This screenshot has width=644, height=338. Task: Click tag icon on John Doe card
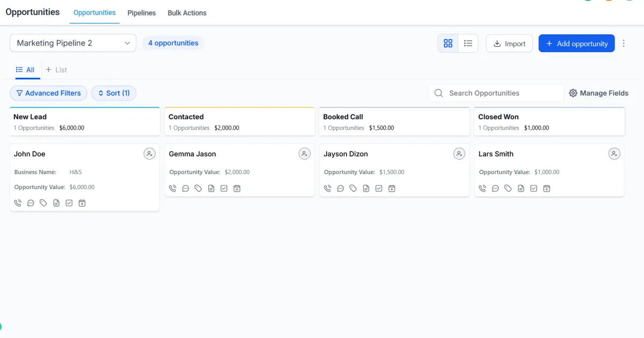coord(43,203)
